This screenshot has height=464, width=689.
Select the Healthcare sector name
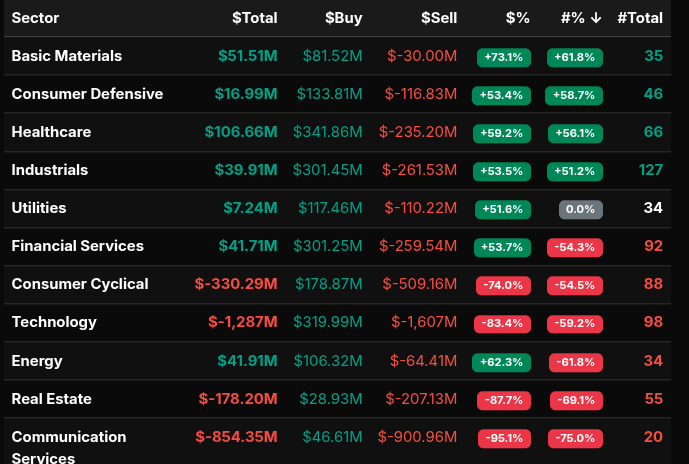pos(51,132)
